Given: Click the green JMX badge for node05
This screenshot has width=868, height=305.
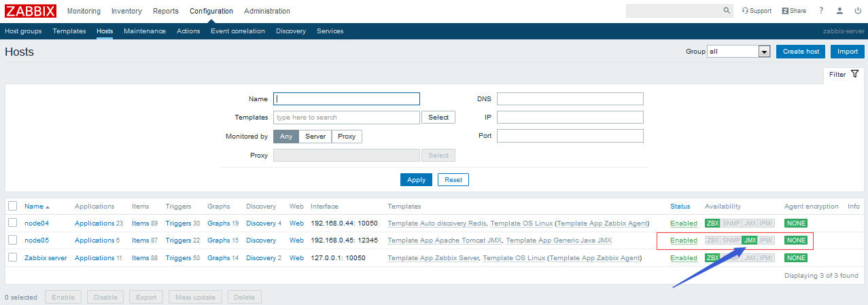Looking at the screenshot, I should [x=750, y=240].
